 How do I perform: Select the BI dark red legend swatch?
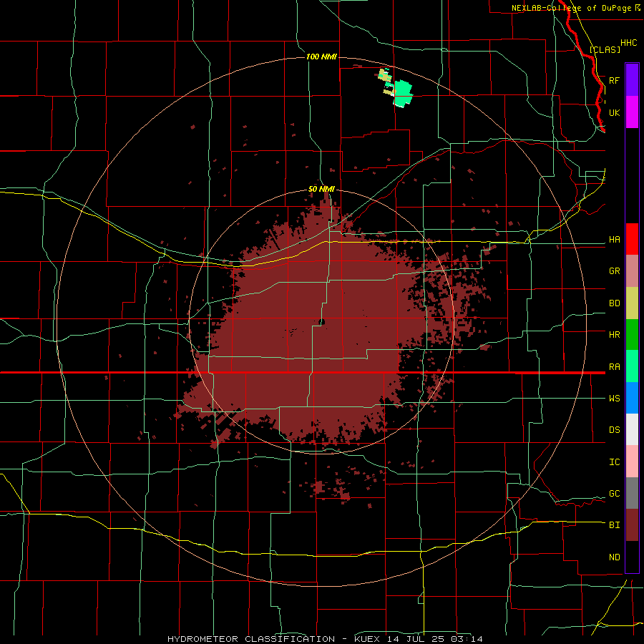pyautogui.click(x=632, y=525)
